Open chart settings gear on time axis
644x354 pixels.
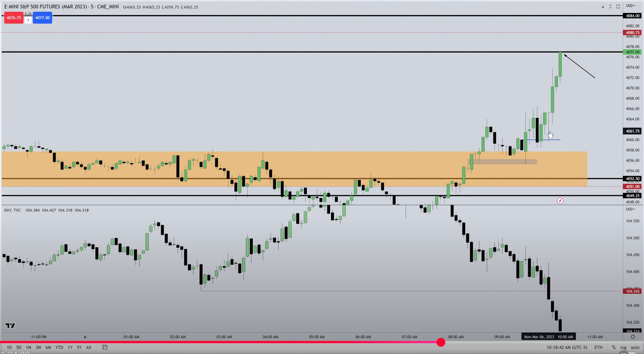(633, 337)
